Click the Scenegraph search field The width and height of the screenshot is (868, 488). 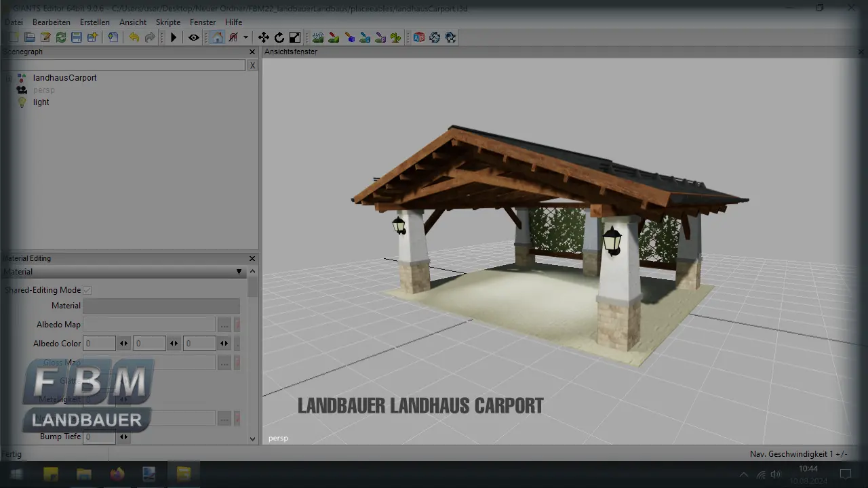(123, 65)
